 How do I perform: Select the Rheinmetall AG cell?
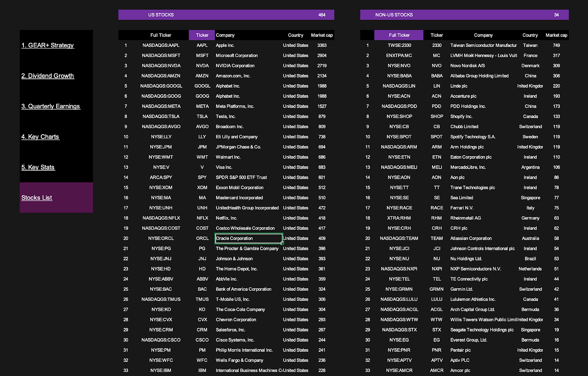(466, 218)
